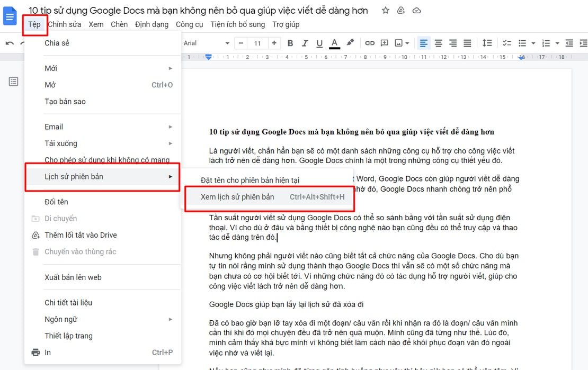Star this document

(x=385, y=11)
